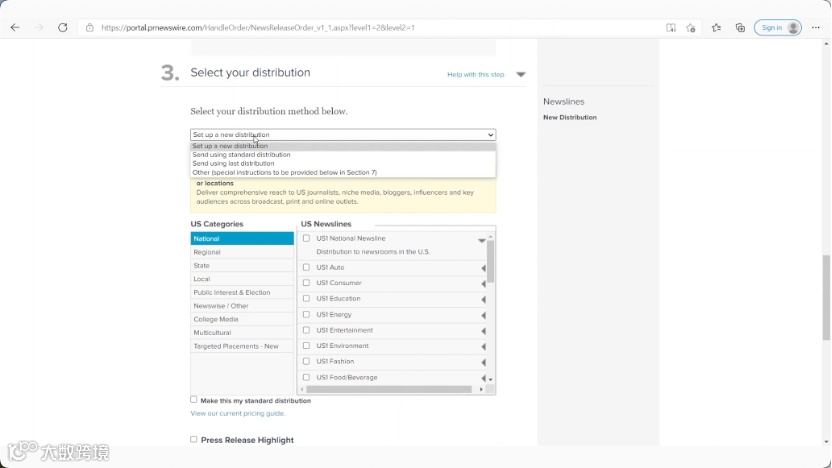Screen dimensions: 832x468
Task: Select Public Interest & Election category
Action: click(x=242, y=292)
